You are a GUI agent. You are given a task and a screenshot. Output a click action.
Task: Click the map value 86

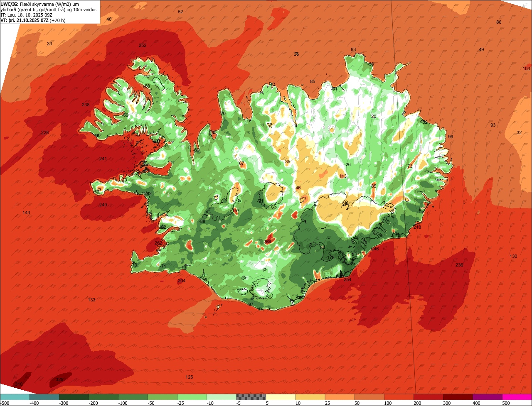pos(499,22)
